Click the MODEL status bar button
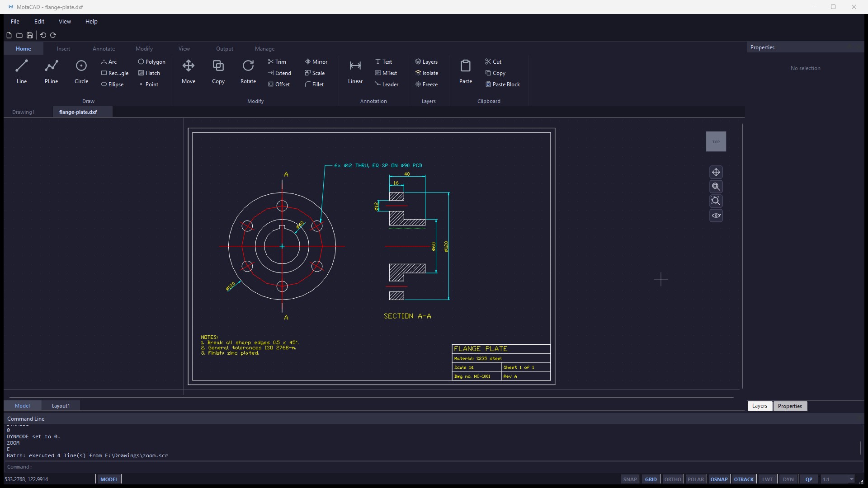 click(x=109, y=479)
